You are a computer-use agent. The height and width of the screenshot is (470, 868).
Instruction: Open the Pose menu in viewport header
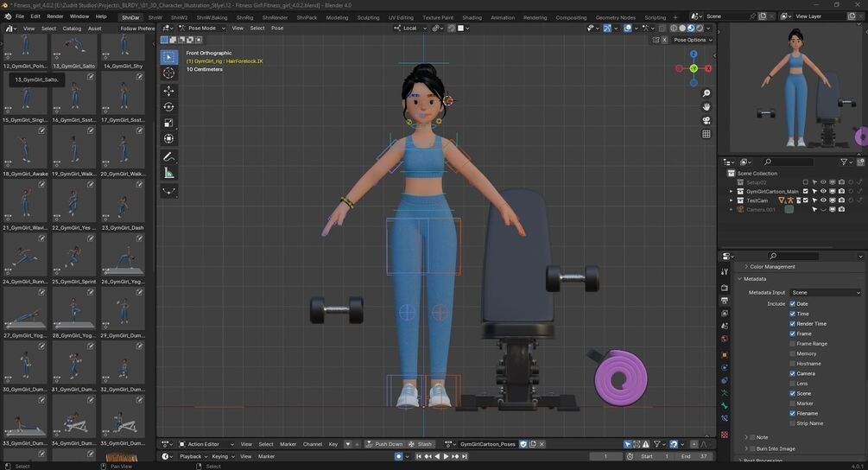pyautogui.click(x=277, y=29)
